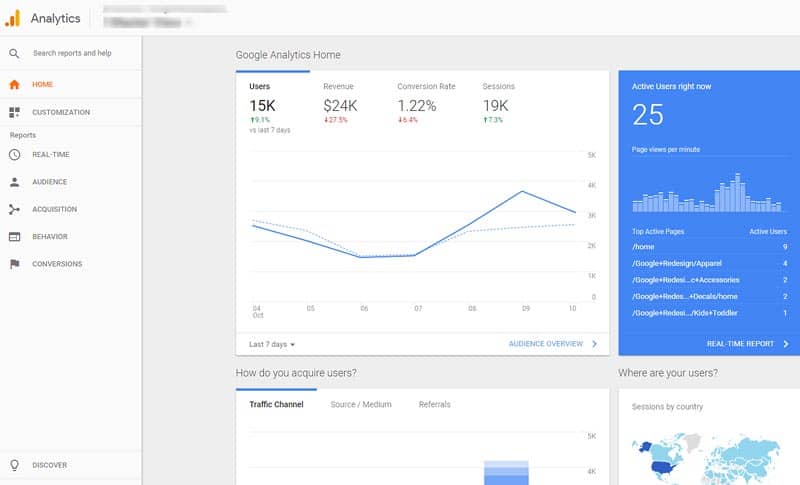Click the Reports section label

tap(23, 135)
